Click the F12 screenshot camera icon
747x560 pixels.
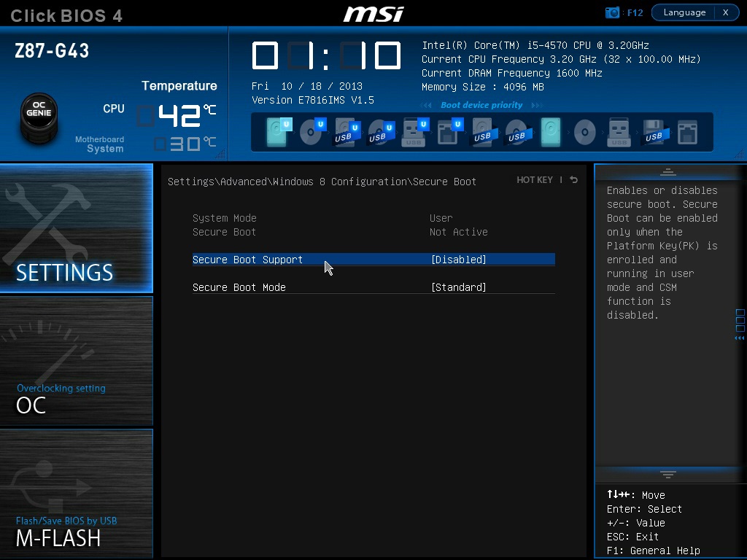pyautogui.click(x=612, y=12)
